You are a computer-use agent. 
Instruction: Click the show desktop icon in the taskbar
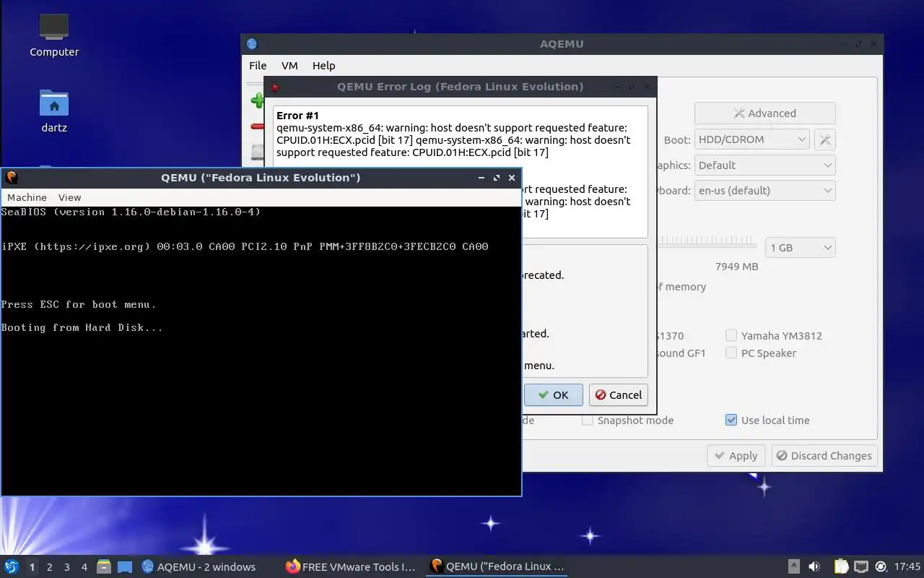[125, 566]
